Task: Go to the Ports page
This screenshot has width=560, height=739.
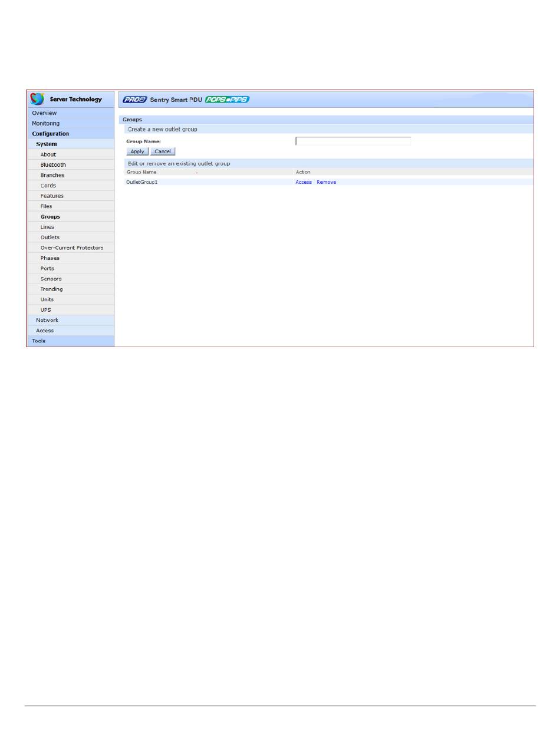Action: pos(71,268)
